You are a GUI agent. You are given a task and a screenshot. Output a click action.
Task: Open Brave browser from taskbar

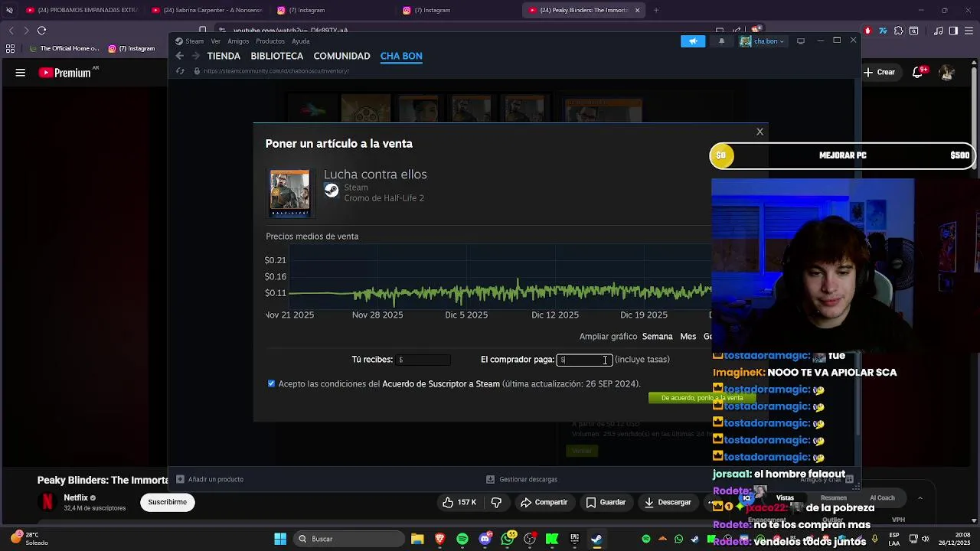click(x=440, y=539)
